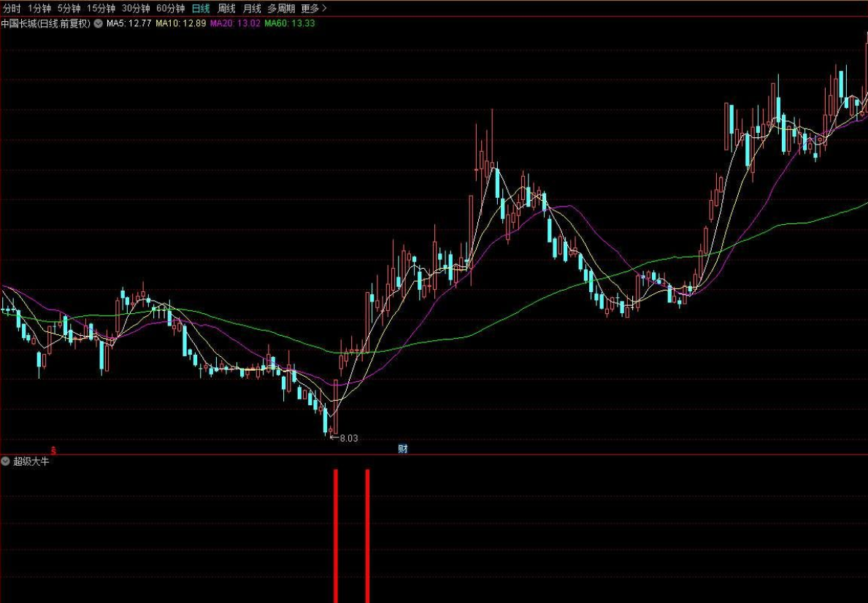Select the 15分钟 period tab
Screen dimensions: 868x603
101,8
